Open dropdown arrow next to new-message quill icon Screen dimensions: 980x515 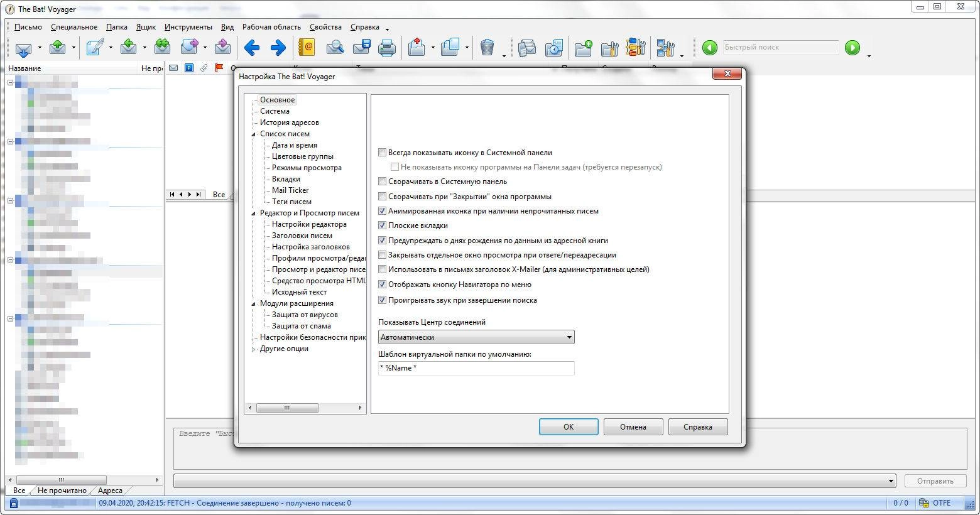pyautogui.click(x=111, y=48)
